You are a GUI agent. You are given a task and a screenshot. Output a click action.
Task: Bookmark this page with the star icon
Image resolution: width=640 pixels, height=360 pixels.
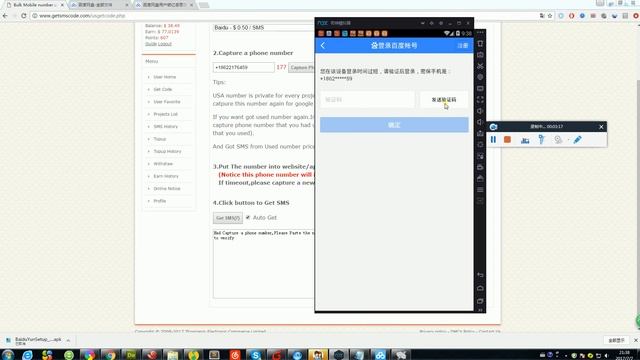tap(550, 16)
